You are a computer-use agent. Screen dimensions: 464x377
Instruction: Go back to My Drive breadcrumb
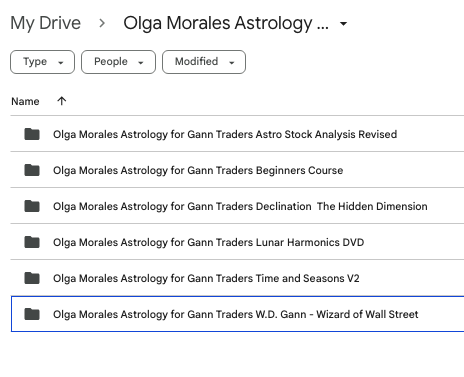pos(46,23)
